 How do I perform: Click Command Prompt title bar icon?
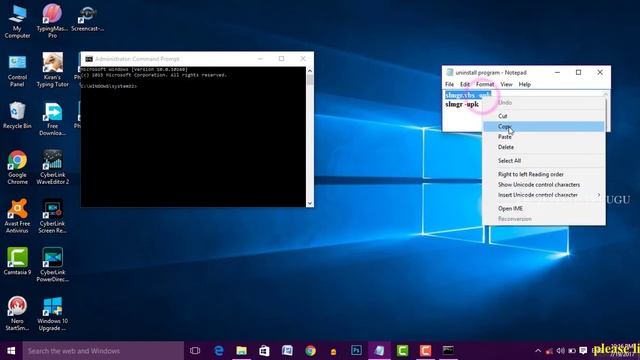89,59
